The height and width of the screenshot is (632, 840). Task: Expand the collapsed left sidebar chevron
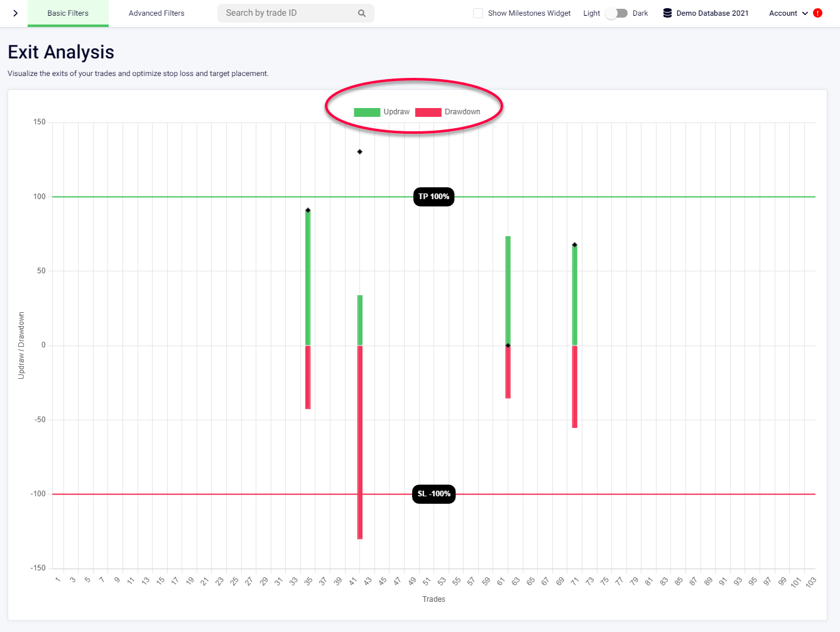[14, 13]
